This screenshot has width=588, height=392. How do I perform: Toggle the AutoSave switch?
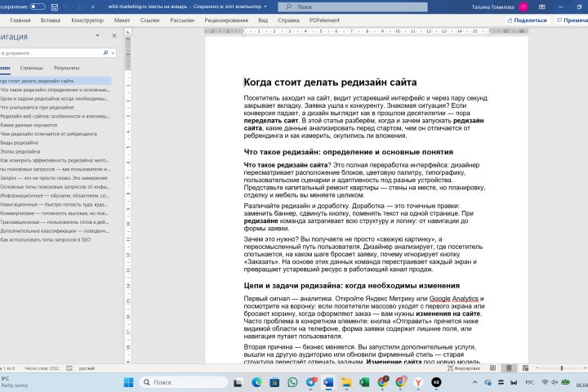pyautogui.click(x=38, y=7)
